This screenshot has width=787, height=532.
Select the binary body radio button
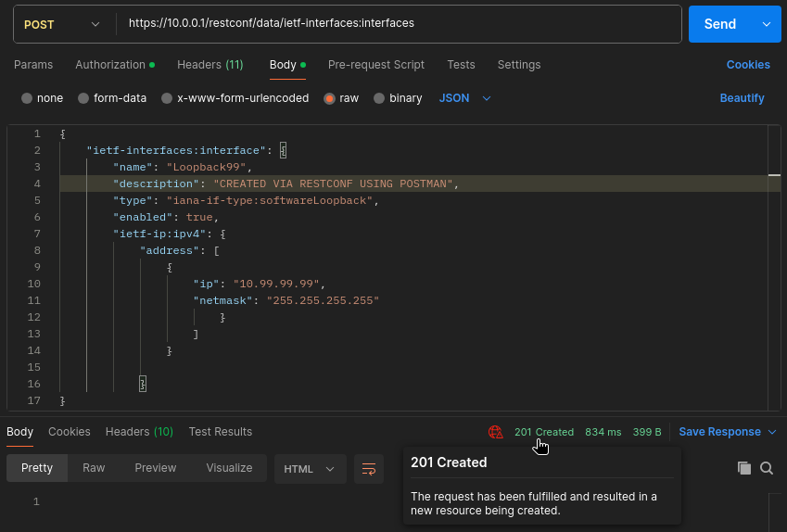pyautogui.click(x=379, y=98)
